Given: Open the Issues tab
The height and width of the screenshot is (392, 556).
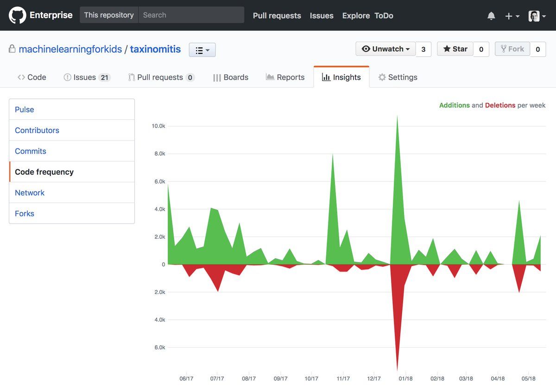Looking at the screenshot, I should (x=87, y=77).
